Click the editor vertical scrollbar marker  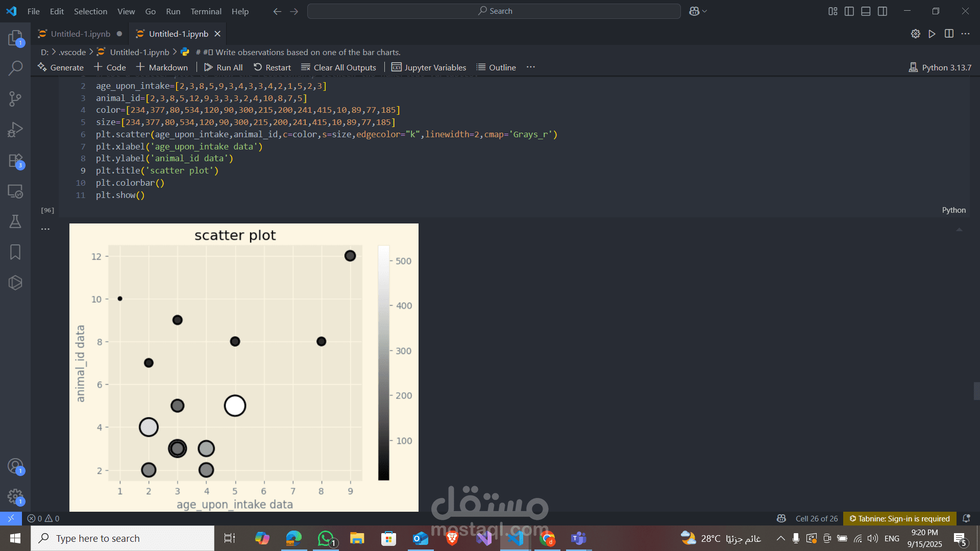click(x=976, y=391)
